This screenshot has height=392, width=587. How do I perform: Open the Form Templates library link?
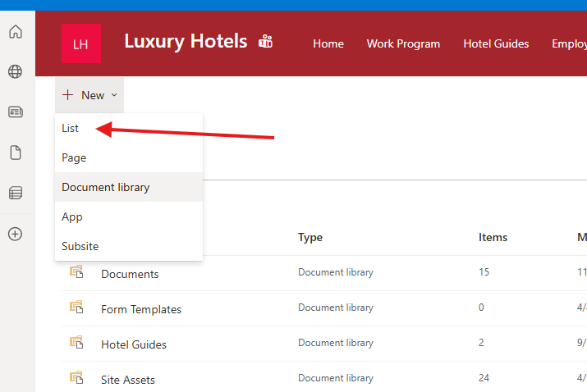pos(141,309)
